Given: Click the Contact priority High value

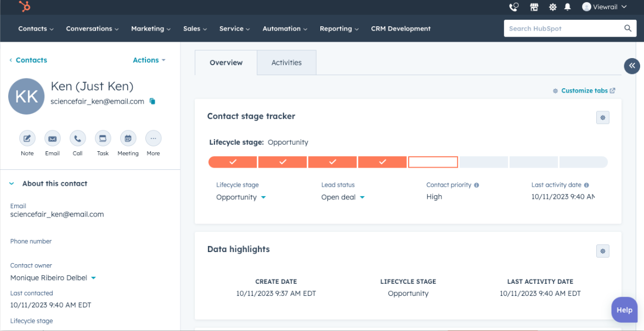Looking at the screenshot, I should pos(434,197).
